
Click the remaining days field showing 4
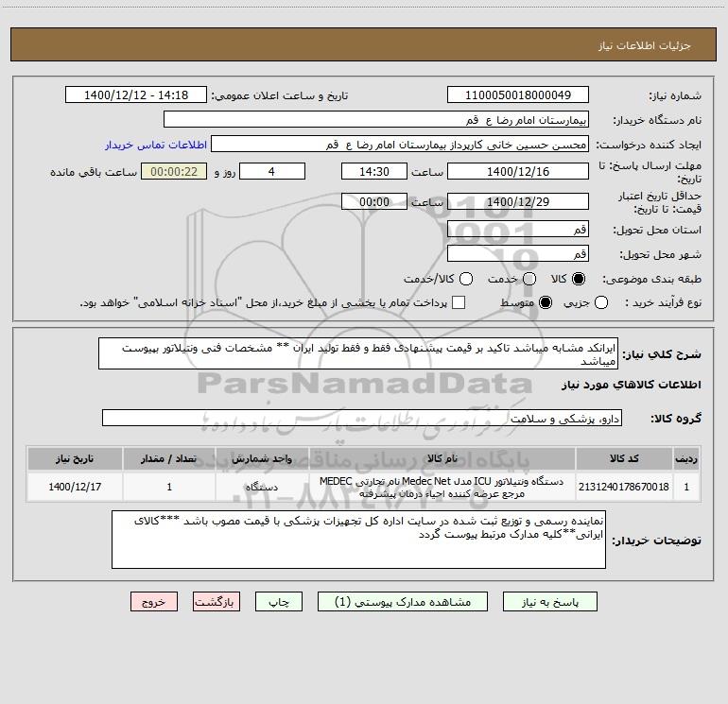click(x=272, y=171)
